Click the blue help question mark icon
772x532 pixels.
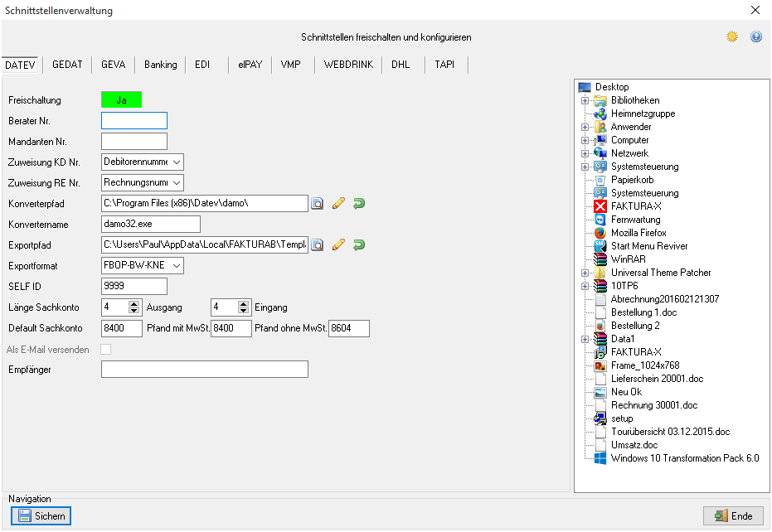(755, 36)
